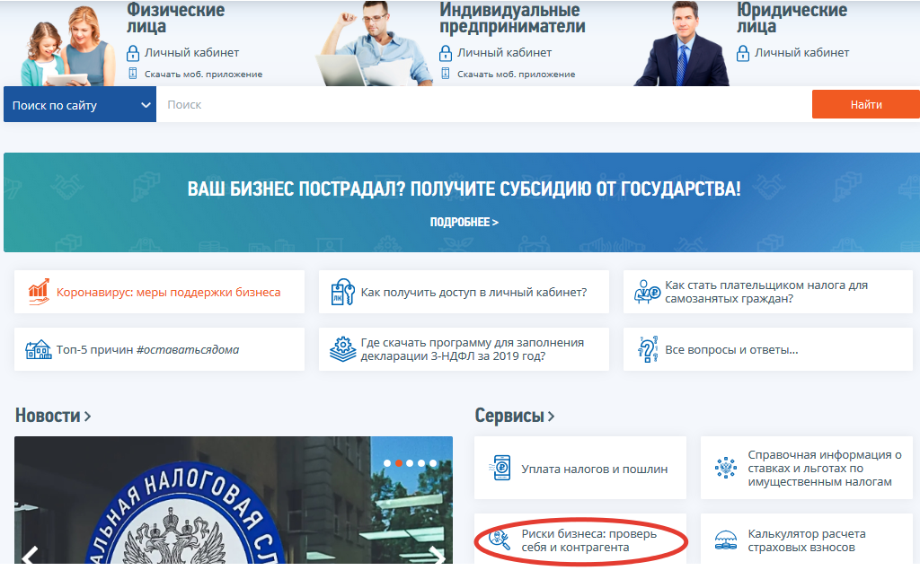Open Калькулятор расчета страховых взносов
This screenshot has height=588, width=920.
807,540
